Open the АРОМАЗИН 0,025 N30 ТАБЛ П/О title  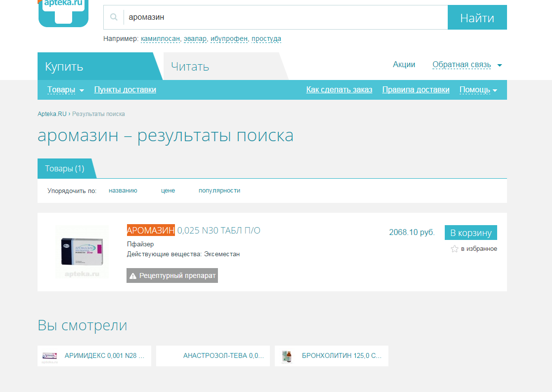point(194,230)
